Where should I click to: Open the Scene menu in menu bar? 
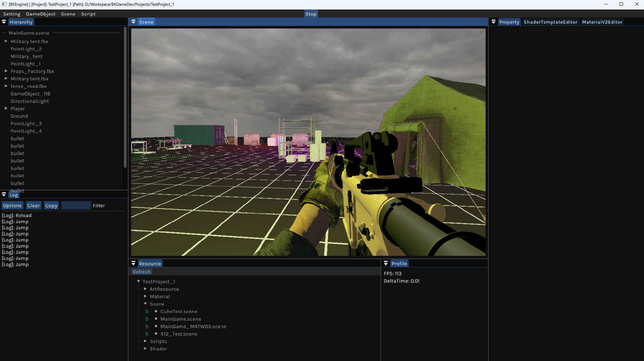(x=68, y=14)
